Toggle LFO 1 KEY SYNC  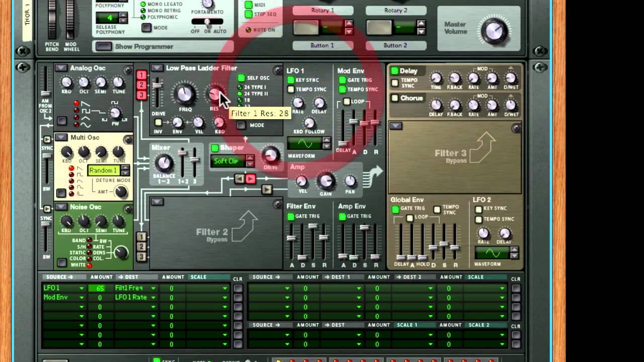[x=291, y=80]
